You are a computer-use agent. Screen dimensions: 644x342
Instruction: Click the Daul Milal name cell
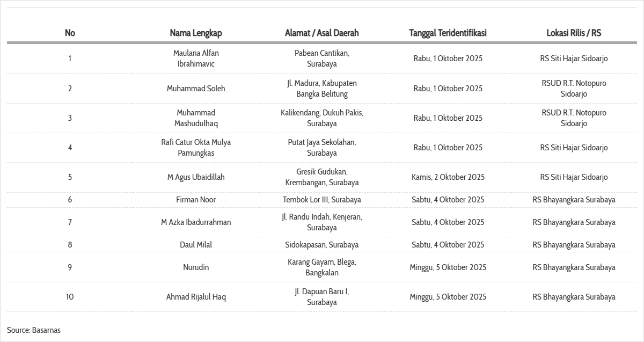point(196,245)
